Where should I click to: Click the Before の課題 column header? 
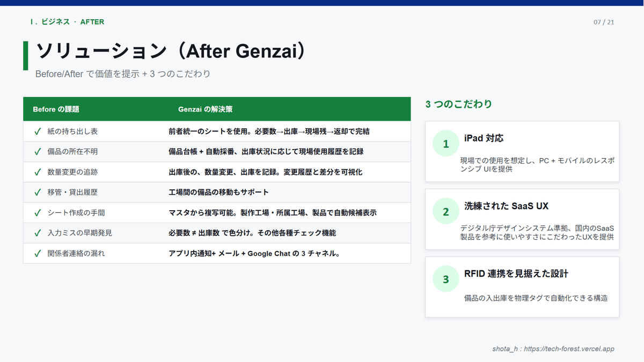58,109
